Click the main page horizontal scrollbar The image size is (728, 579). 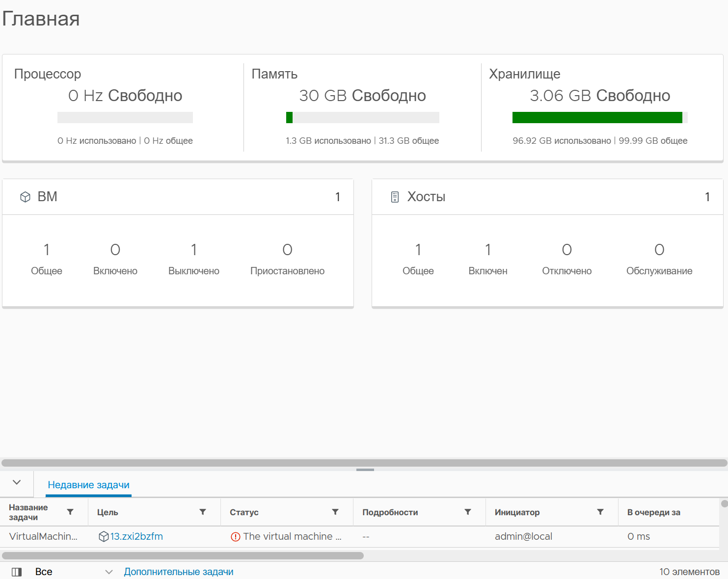point(364,463)
